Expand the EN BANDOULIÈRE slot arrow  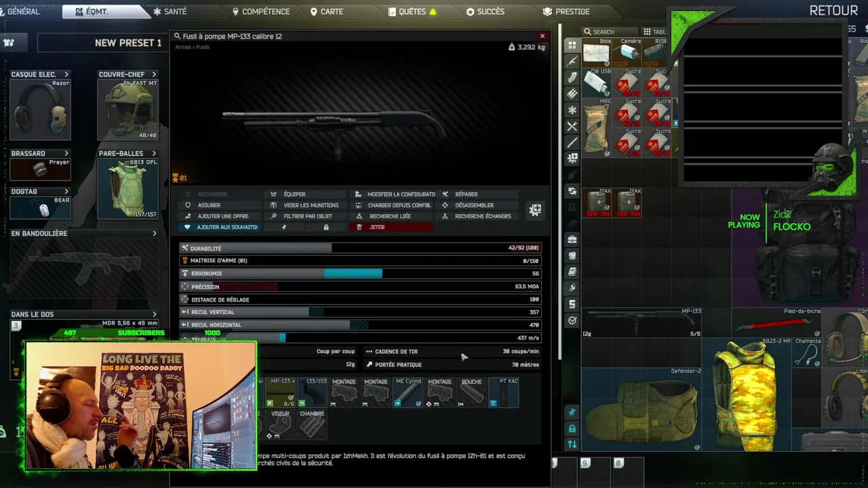pos(154,233)
